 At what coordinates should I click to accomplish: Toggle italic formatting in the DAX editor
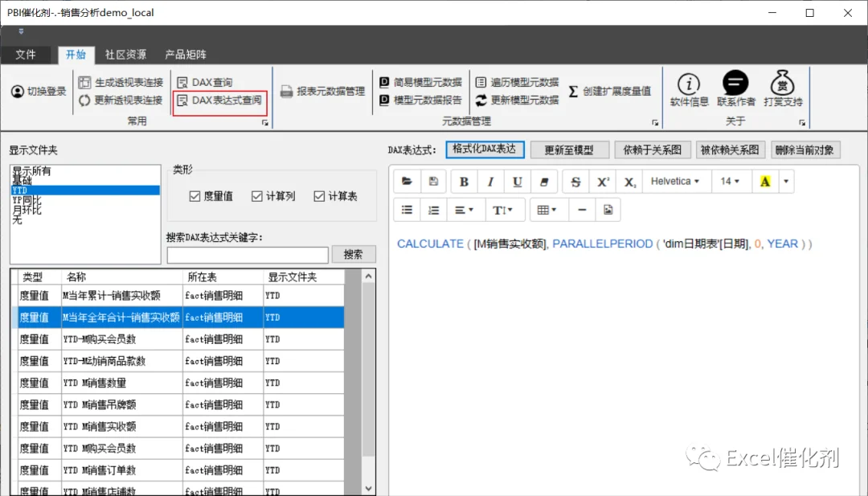(490, 182)
